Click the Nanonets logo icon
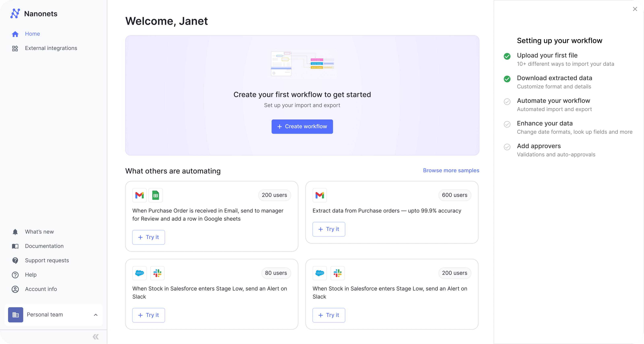 pos(15,14)
